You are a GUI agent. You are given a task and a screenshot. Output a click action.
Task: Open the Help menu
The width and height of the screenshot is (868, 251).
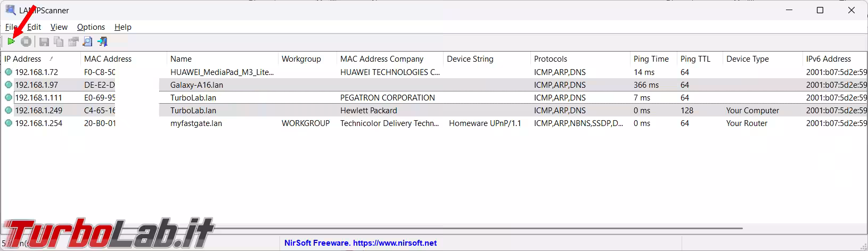coord(123,27)
